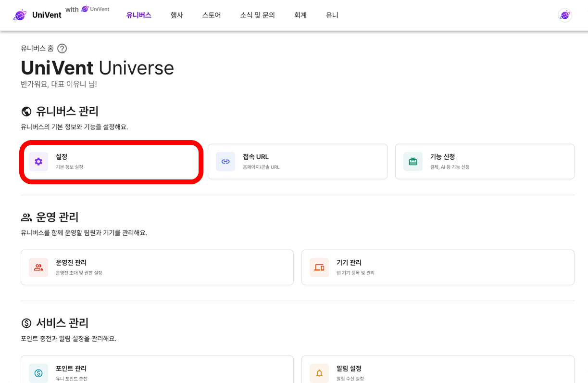Screen dimensions: 588x383
Task: Click the highlighted 유니버스 nav item
Action: click(138, 15)
